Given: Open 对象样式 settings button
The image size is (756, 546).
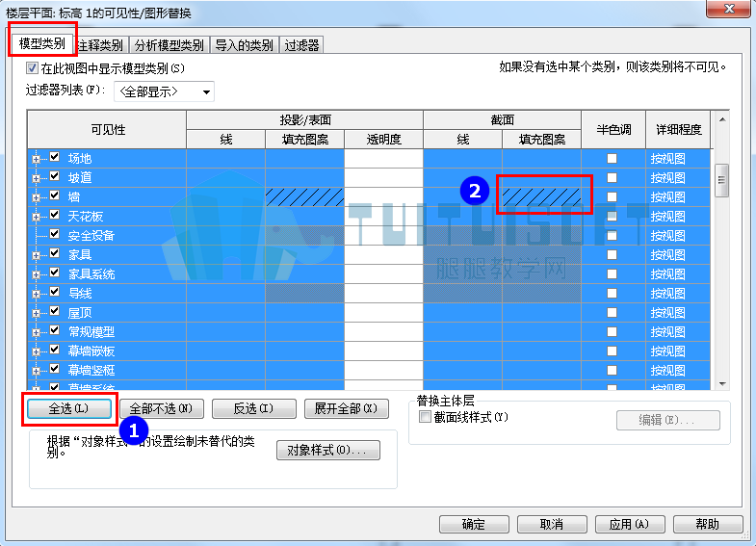Looking at the screenshot, I should (x=327, y=450).
